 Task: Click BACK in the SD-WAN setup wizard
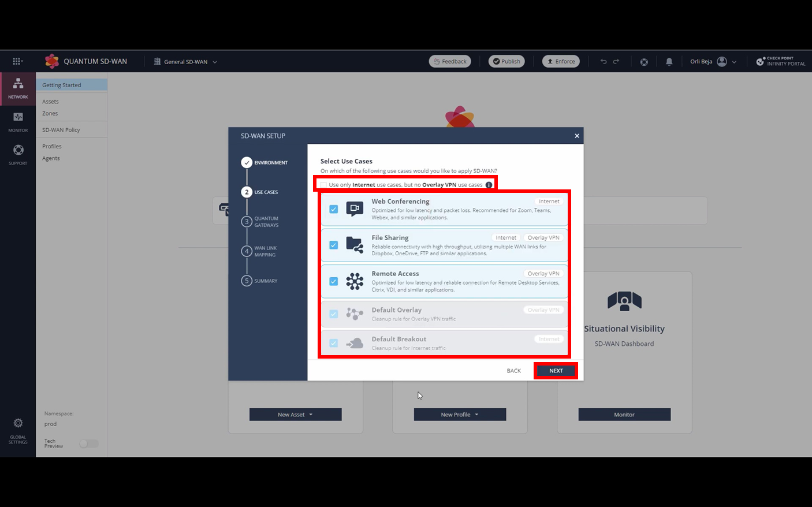[x=514, y=371]
